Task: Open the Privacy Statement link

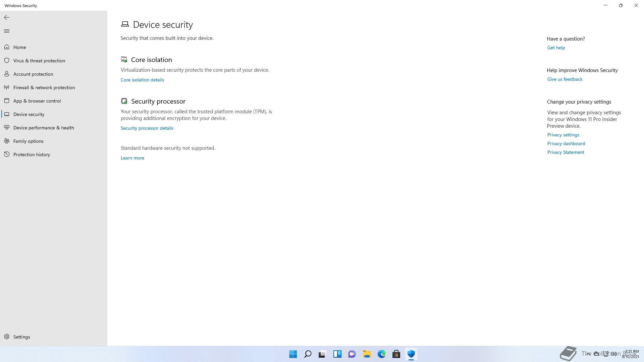Action: click(x=566, y=152)
